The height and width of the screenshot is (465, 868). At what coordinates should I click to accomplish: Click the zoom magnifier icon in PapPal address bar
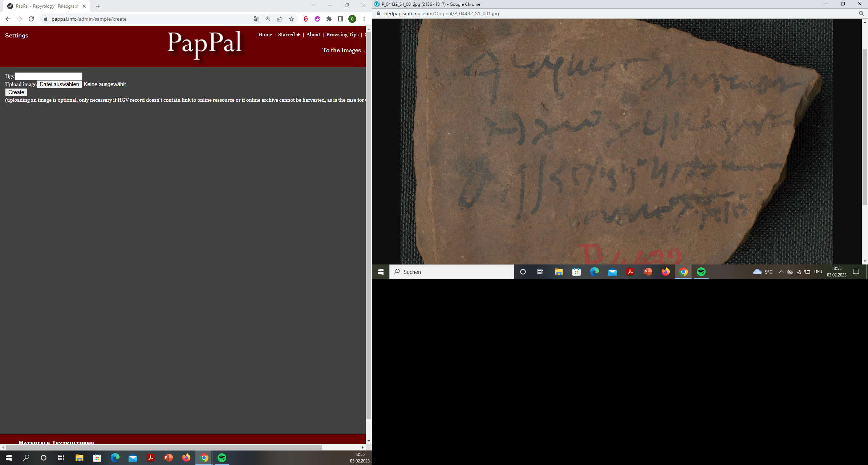point(268,19)
